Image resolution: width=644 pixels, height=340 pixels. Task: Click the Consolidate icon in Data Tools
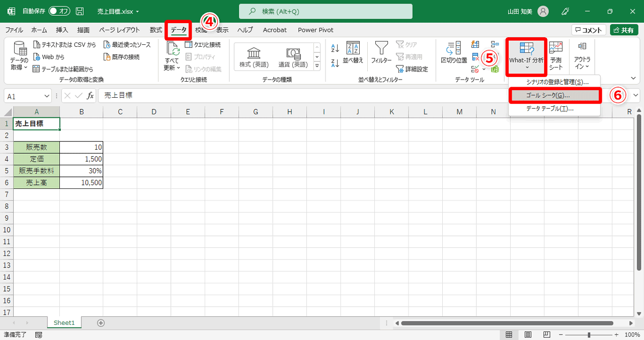(x=495, y=45)
